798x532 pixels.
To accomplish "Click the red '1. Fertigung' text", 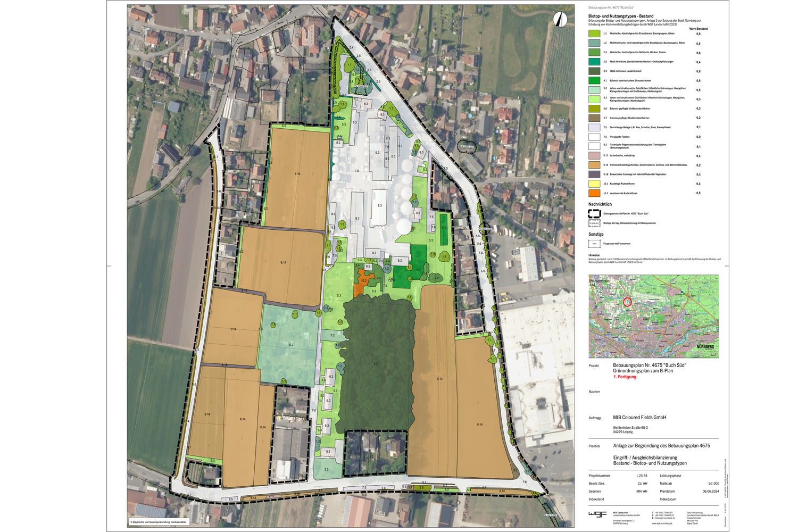I will (x=625, y=377).
